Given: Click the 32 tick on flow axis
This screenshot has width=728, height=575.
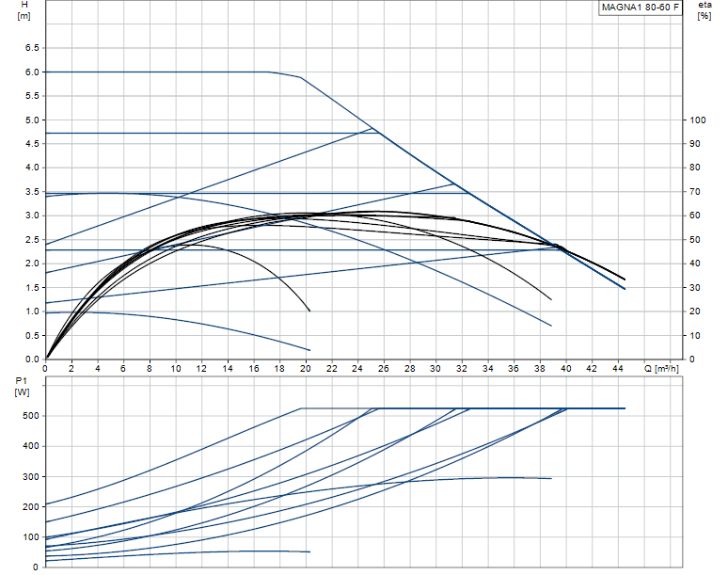Looking at the screenshot, I should coord(462,368).
